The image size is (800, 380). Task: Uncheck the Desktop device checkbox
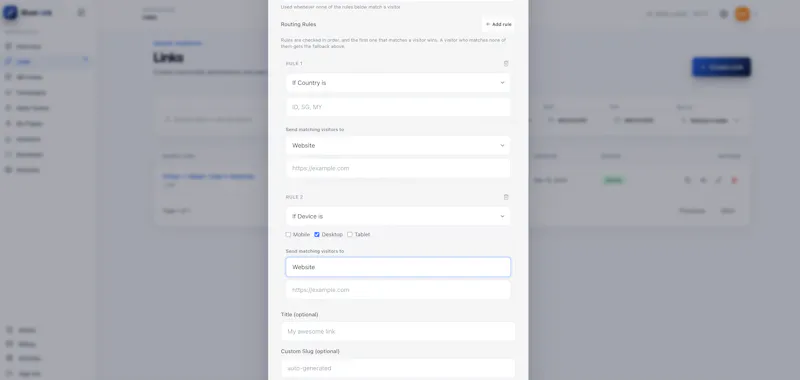tap(317, 235)
